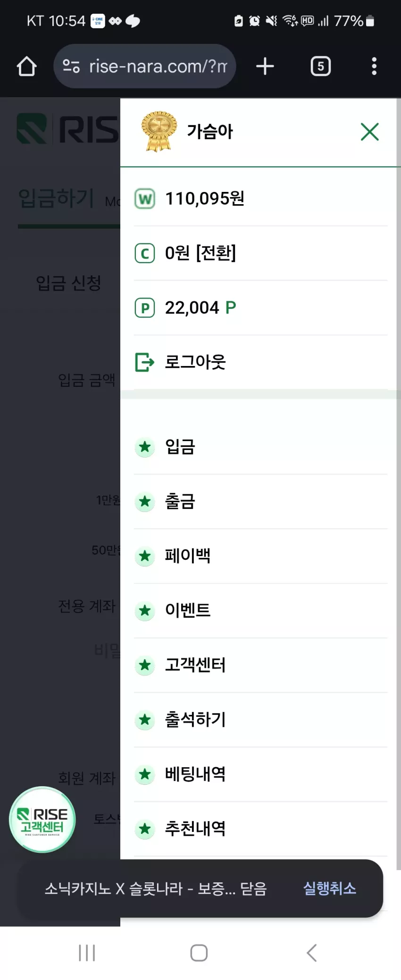Close the side menu with the green X
401x980 pixels.
369,132
